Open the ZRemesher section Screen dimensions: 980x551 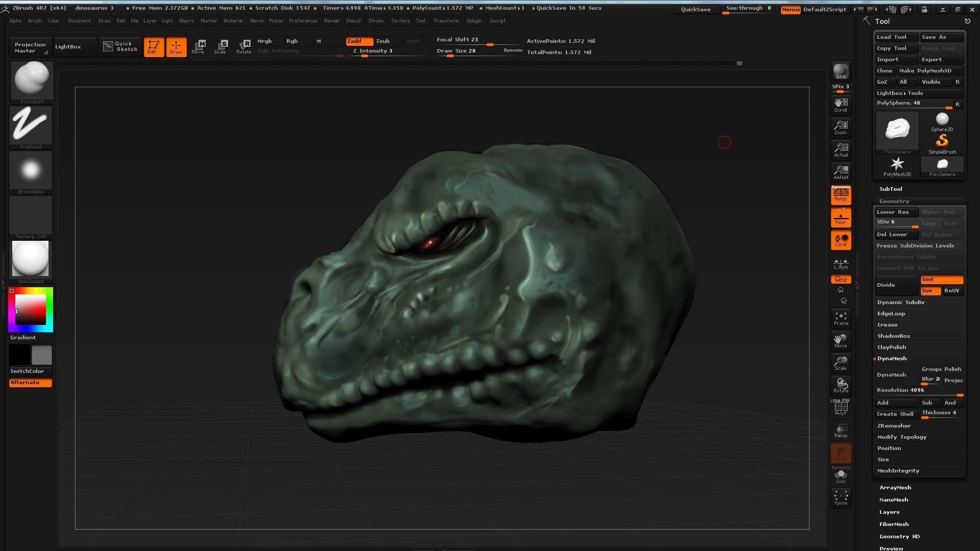(x=894, y=425)
